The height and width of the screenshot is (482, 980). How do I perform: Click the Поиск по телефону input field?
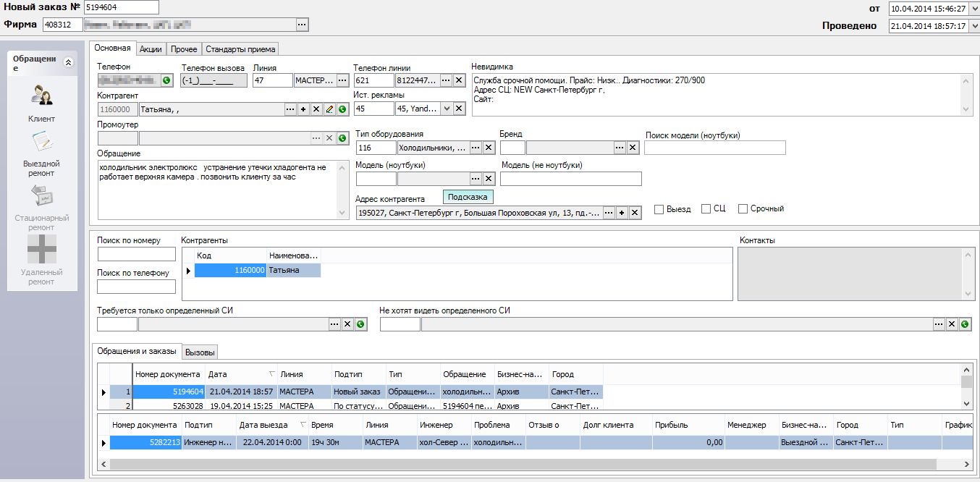[136, 287]
